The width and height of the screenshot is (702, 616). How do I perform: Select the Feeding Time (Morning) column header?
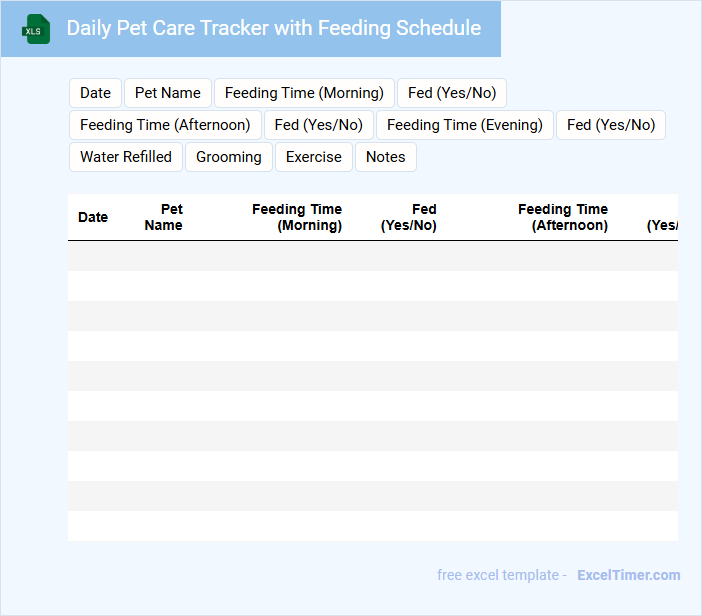297,217
